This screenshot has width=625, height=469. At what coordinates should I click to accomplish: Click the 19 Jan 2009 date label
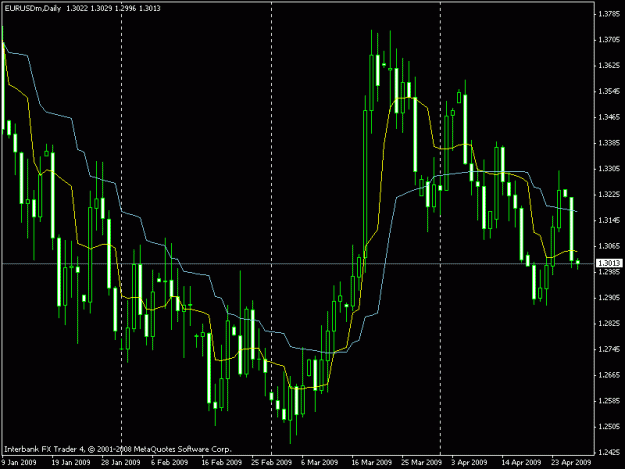pyautogui.click(x=71, y=462)
